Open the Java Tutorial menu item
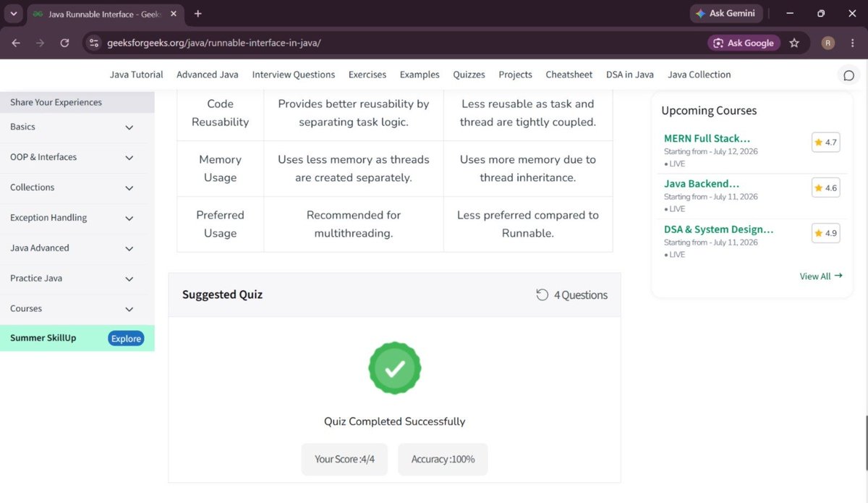Viewport: 868px width, 503px height. pyautogui.click(x=137, y=75)
